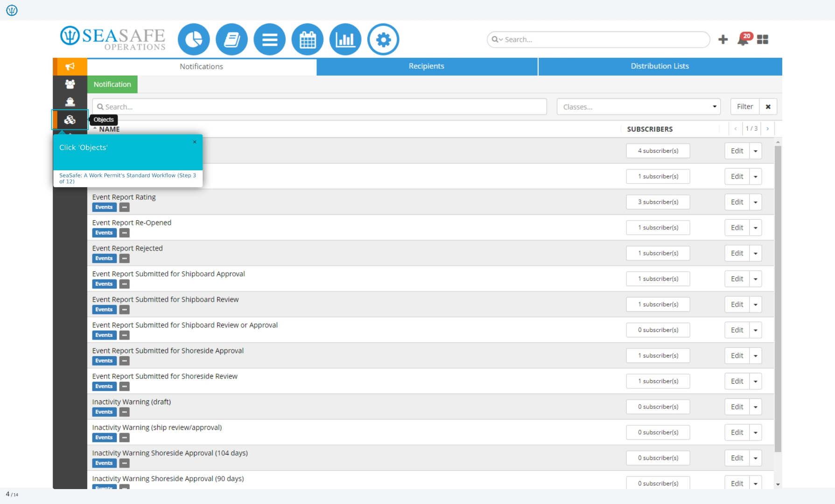View 0 subscriber(s) for Shipboard Review or Approval

[x=658, y=330]
